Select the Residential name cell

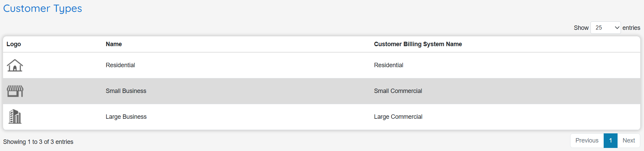pyautogui.click(x=120, y=65)
